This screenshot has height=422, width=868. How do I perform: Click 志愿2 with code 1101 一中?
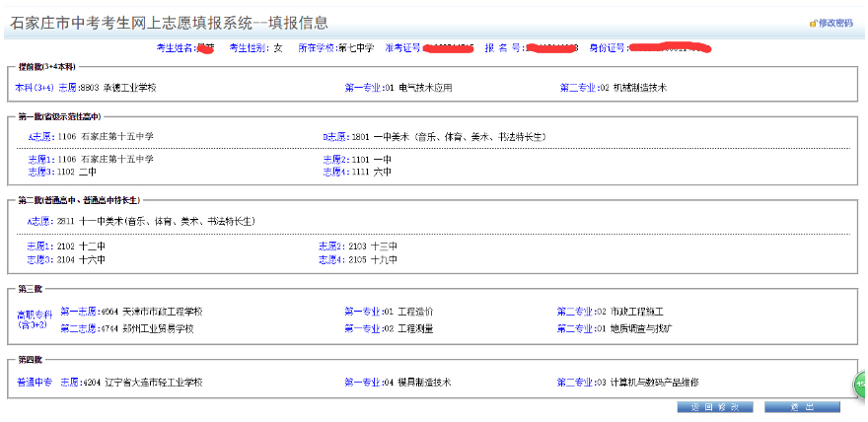click(335, 159)
